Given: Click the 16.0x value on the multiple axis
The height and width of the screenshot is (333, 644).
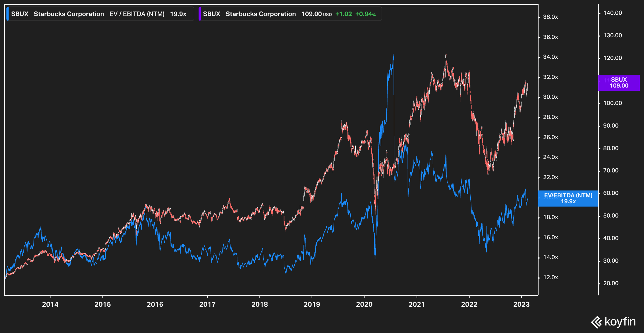Looking at the screenshot, I should (x=550, y=237).
